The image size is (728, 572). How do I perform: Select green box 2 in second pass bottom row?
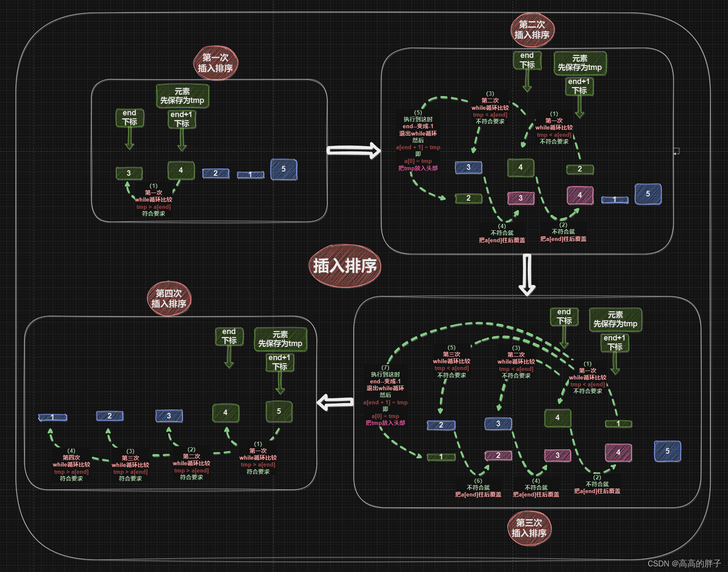click(469, 198)
